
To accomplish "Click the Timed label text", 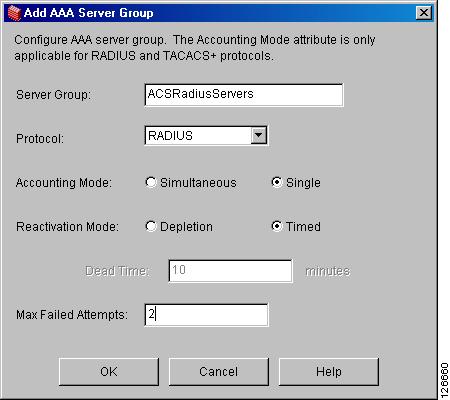I will click(x=303, y=227).
